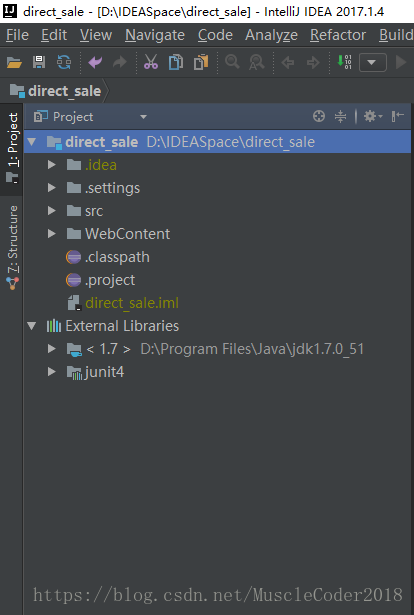The height and width of the screenshot is (615, 414).
Task: Collapse the External Libraries node
Action: pos(32,326)
